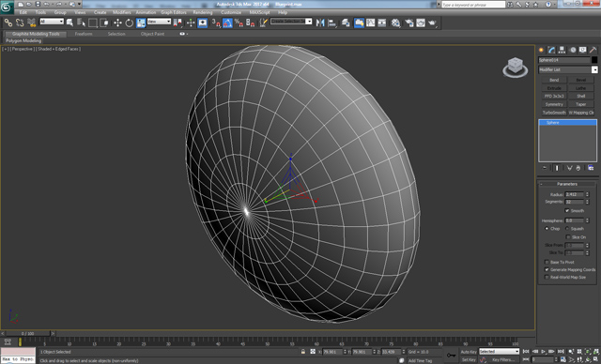Viewport: 601px width, 364px height.
Task: Apply the TurboSmooth modifier button
Action: [x=554, y=113]
